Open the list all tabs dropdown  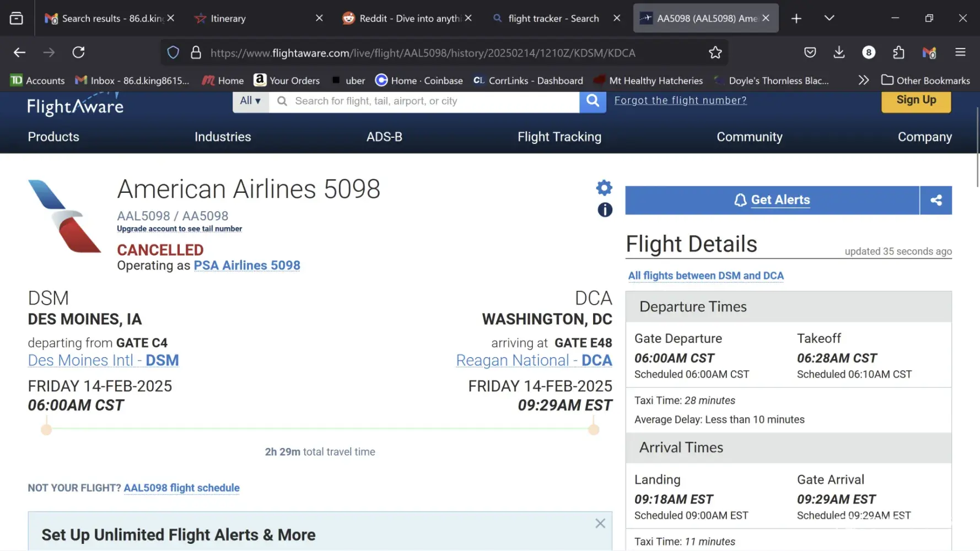click(829, 18)
